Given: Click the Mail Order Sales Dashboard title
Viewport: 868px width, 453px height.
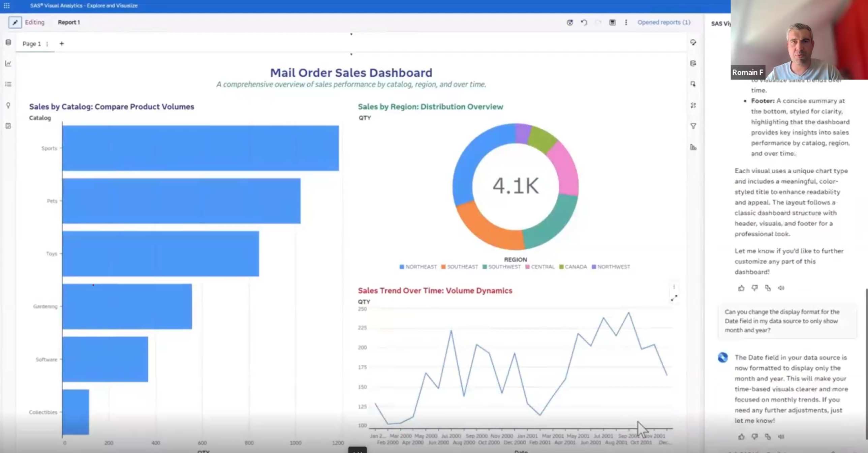Looking at the screenshot, I should tap(351, 73).
